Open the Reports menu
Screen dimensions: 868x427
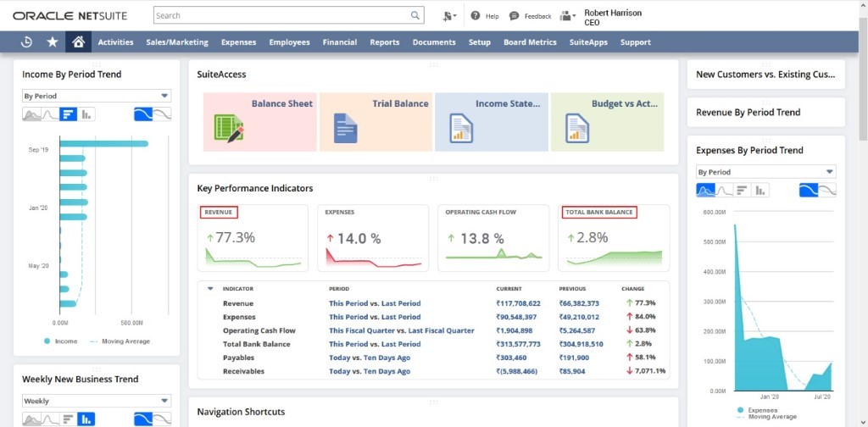coord(385,42)
